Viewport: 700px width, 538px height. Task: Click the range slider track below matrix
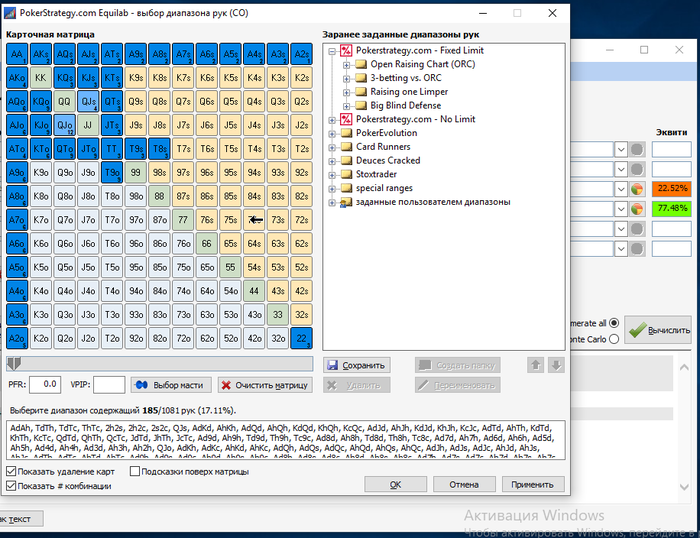(x=159, y=364)
